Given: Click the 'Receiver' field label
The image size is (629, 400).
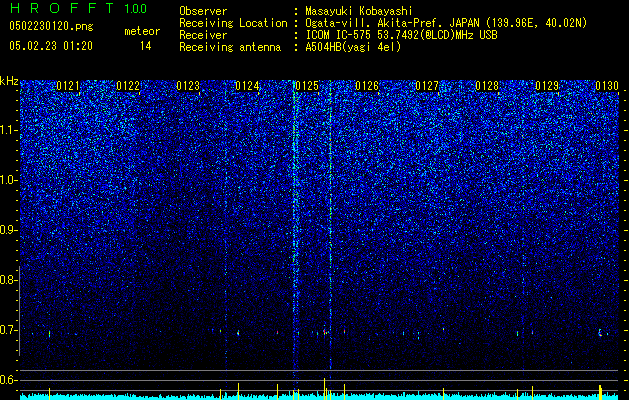Looking at the screenshot, I should point(203,35).
